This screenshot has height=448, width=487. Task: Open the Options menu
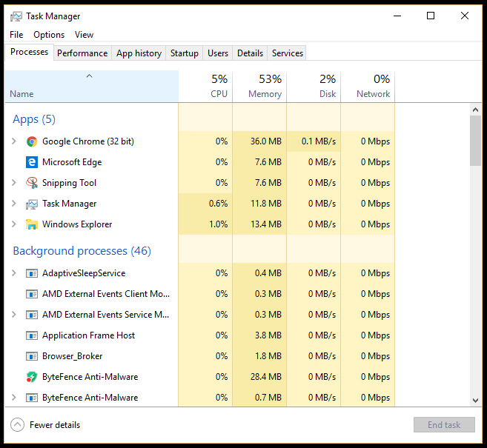[49, 35]
